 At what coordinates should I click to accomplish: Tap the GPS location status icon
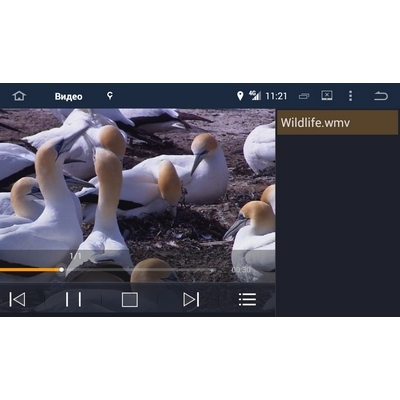point(240,96)
